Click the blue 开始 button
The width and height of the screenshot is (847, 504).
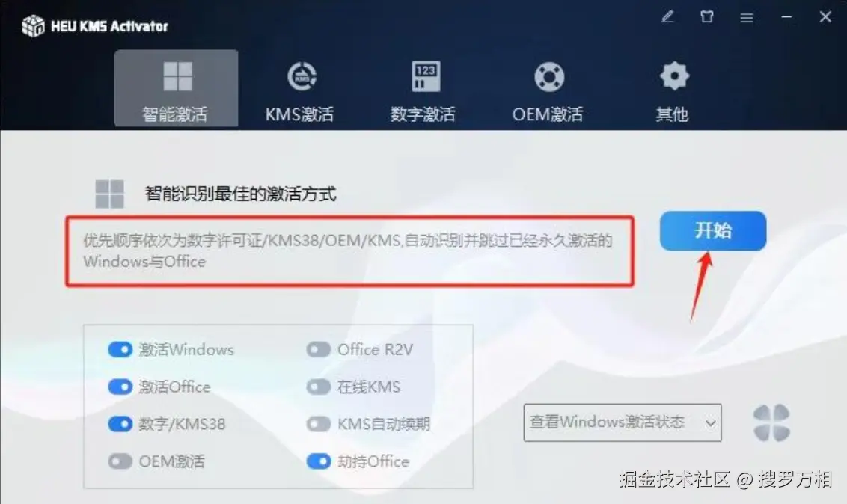click(712, 230)
